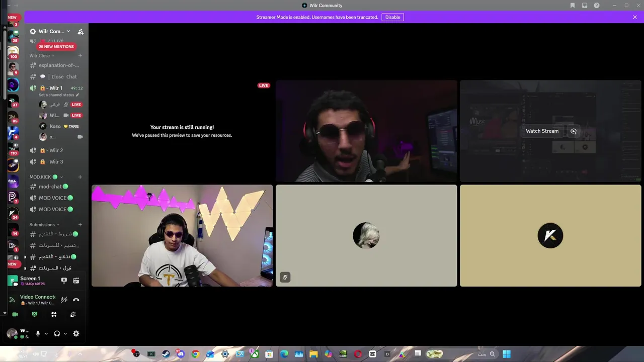644x362 pixels.
Task: Toggle the screen share button in voice panel
Action: (x=34, y=314)
